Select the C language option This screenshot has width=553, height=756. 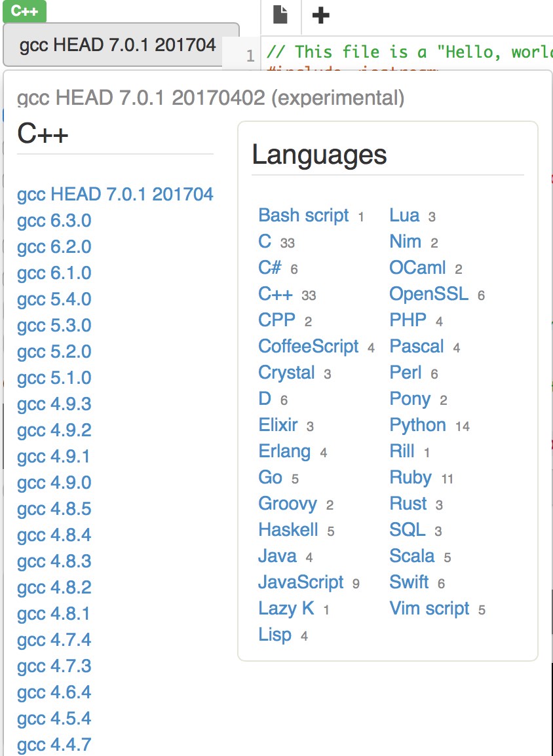pos(263,242)
